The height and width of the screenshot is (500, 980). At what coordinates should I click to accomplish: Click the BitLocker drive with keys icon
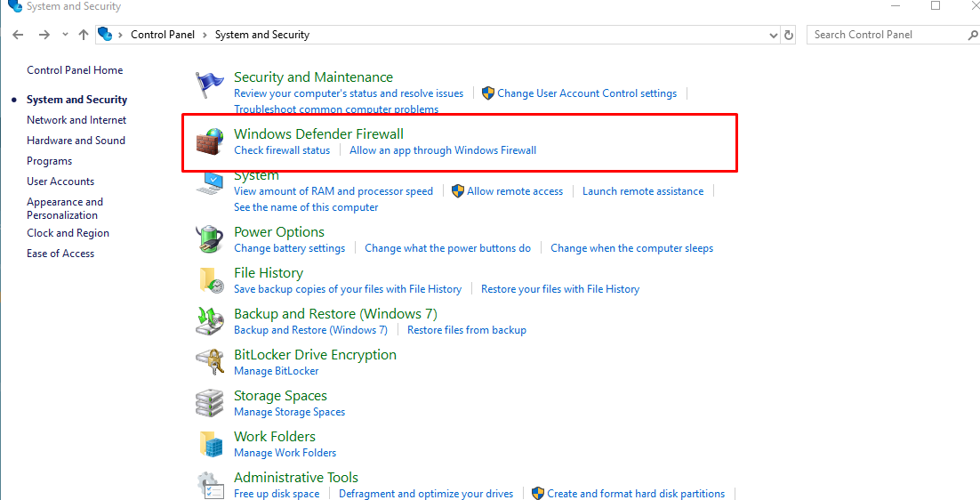point(209,362)
